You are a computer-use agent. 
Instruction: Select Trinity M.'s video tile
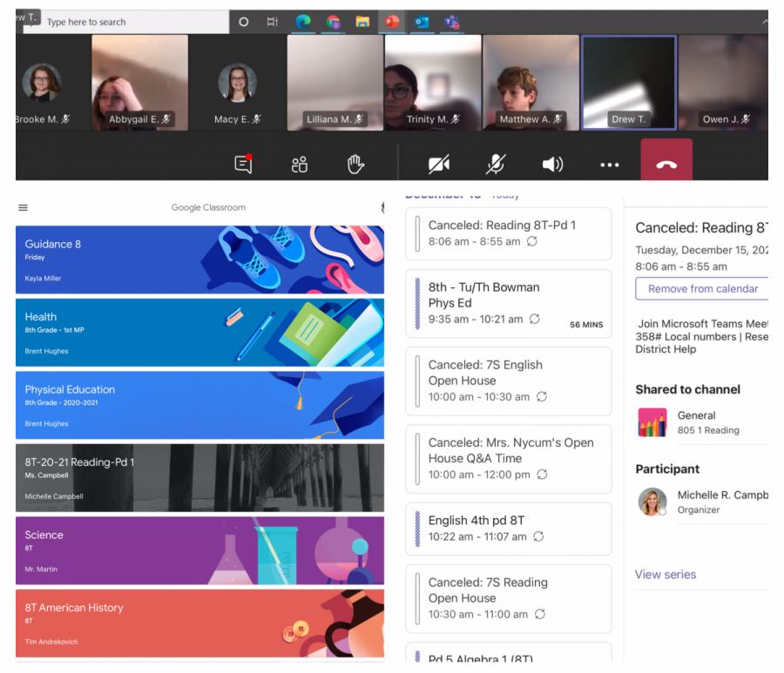coord(433,83)
